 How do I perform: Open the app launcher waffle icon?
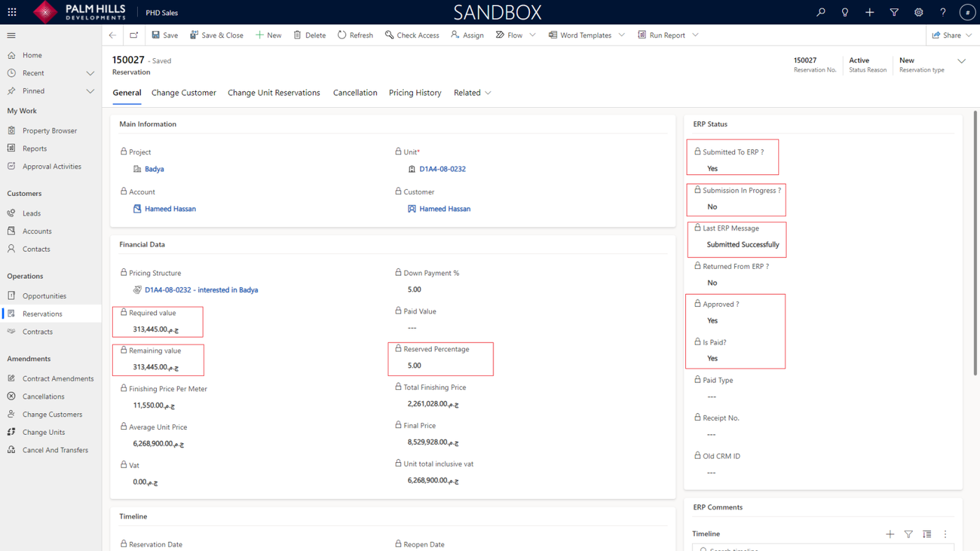coord(12,12)
